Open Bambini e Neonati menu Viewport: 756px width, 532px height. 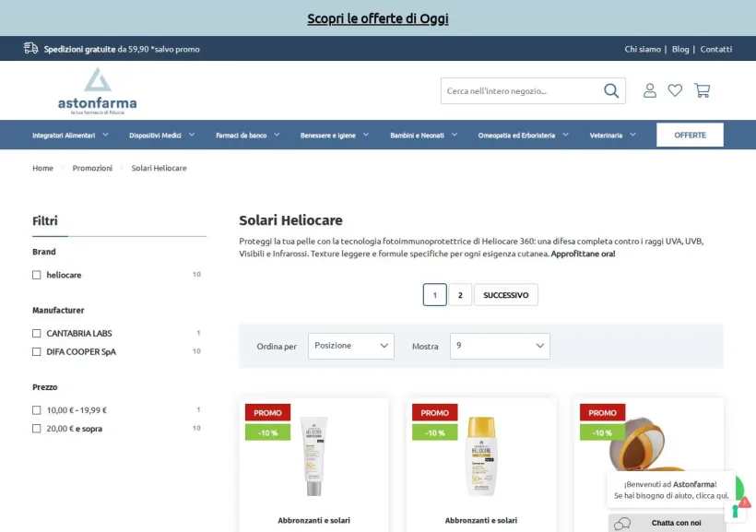(x=417, y=136)
